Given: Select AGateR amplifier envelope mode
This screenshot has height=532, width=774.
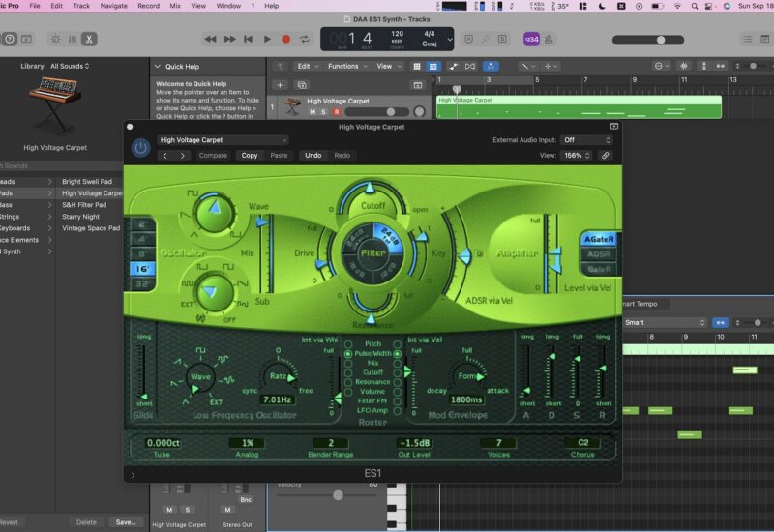Looking at the screenshot, I should click(599, 239).
